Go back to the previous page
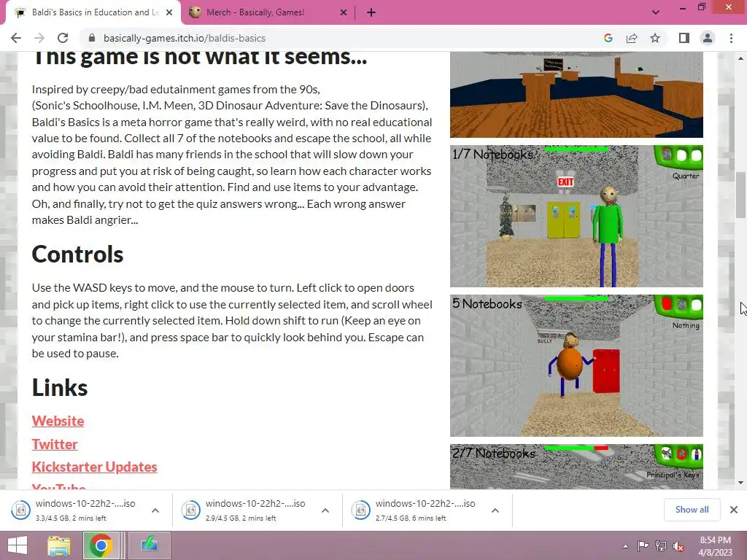Image resolution: width=747 pixels, height=560 pixels. 16,38
